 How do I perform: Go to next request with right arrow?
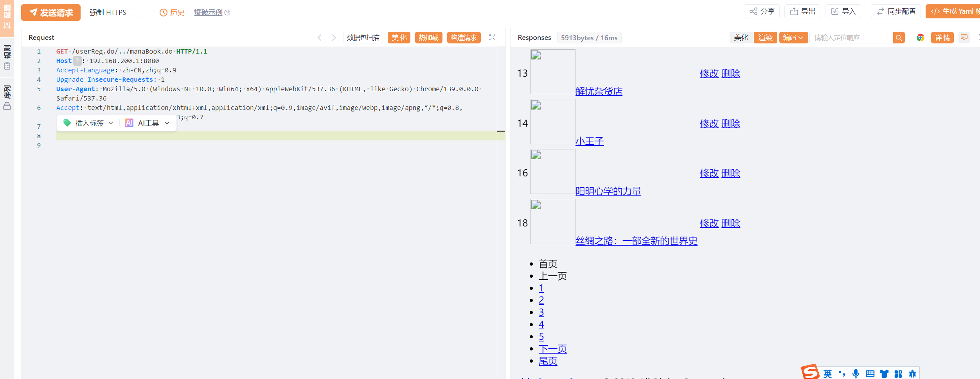click(x=333, y=38)
